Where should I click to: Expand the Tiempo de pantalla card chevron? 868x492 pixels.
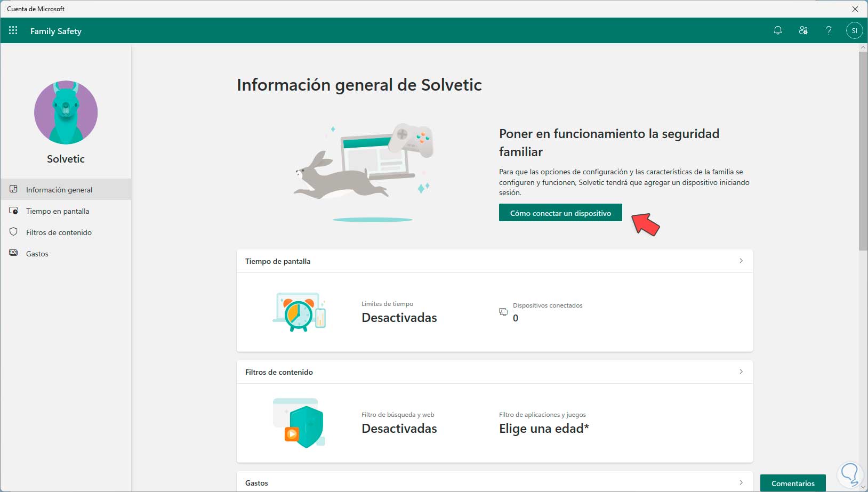pyautogui.click(x=741, y=261)
